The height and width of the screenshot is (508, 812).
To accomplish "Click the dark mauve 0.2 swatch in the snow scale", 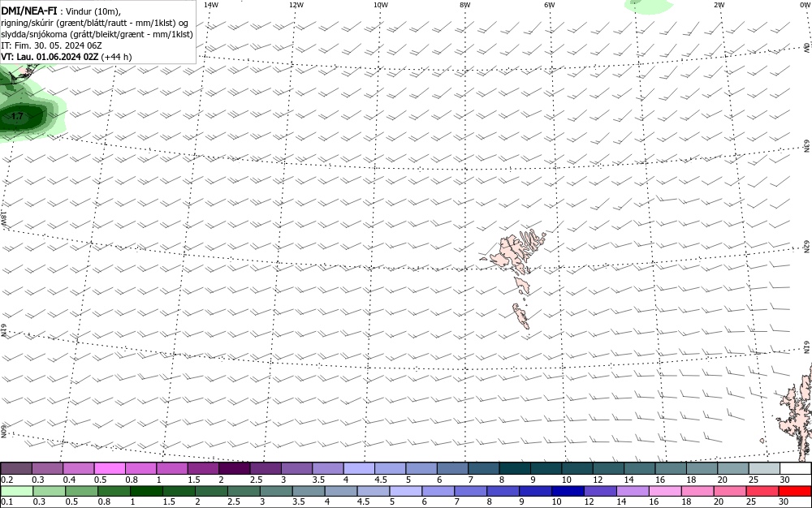I will [x=16, y=469].
